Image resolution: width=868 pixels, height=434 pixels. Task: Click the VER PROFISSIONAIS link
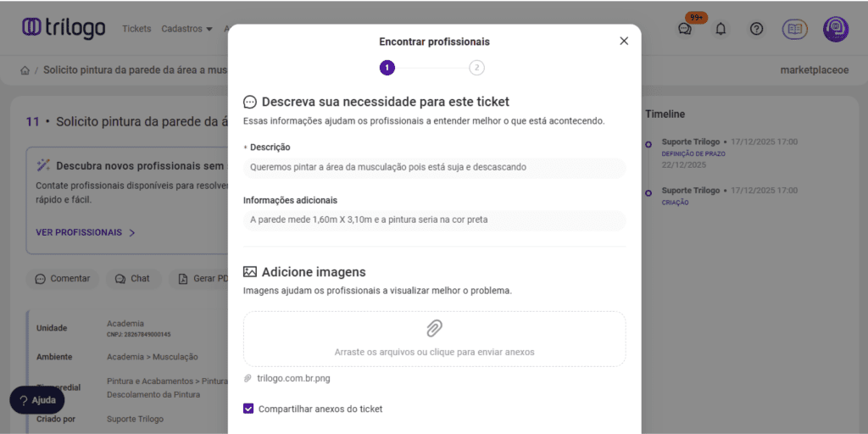pyautogui.click(x=86, y=232)
